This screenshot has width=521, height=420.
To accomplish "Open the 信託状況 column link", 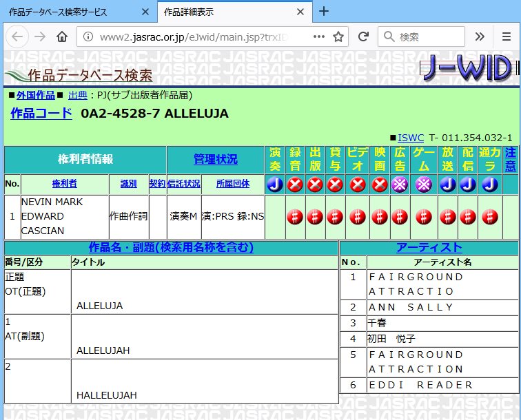I will tap(184, 184).
